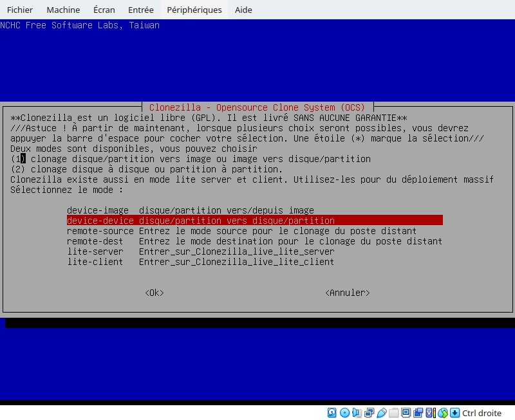
Task: Open the Fichier menu
Action: (x=20, y=10)
